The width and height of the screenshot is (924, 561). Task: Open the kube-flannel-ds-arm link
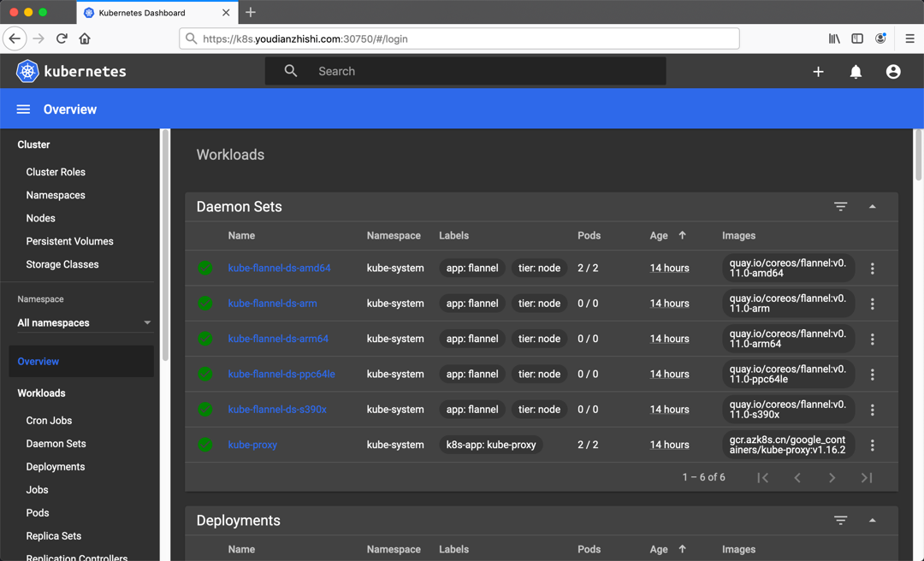click(272, 303)
